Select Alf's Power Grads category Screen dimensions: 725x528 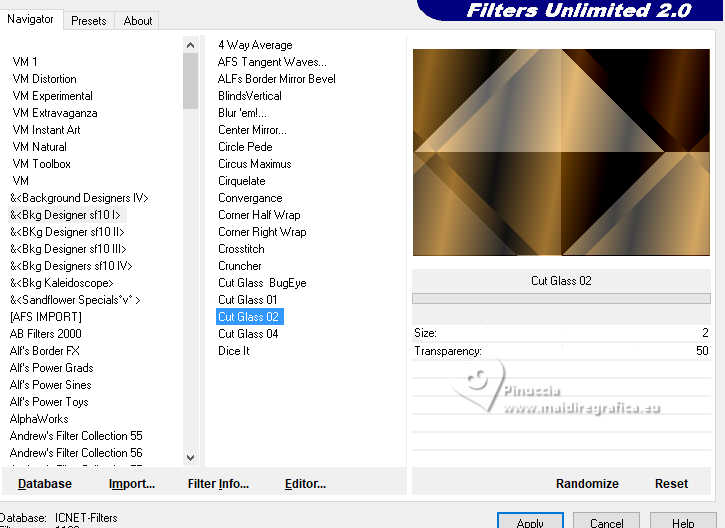51,368
